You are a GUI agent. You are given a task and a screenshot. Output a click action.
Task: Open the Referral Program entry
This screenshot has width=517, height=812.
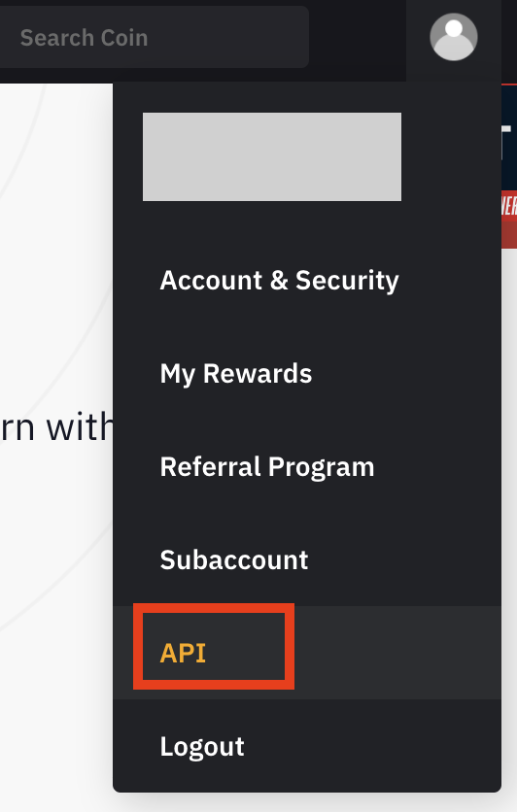(x=267, y=466)
